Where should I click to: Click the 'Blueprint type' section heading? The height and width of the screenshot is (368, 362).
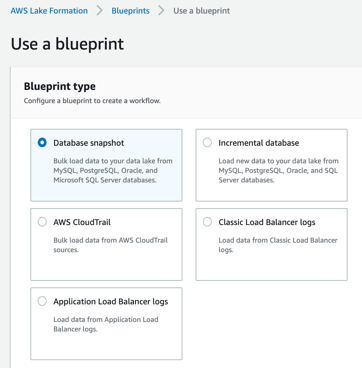coord(60,87)
